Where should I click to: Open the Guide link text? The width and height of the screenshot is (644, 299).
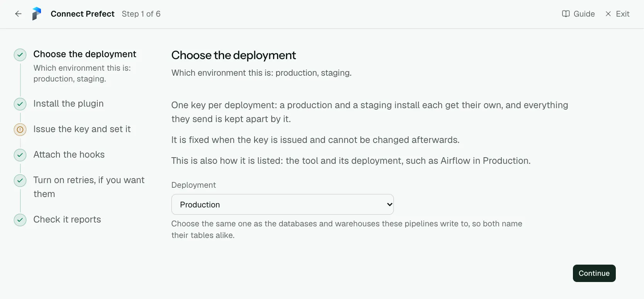584,14
